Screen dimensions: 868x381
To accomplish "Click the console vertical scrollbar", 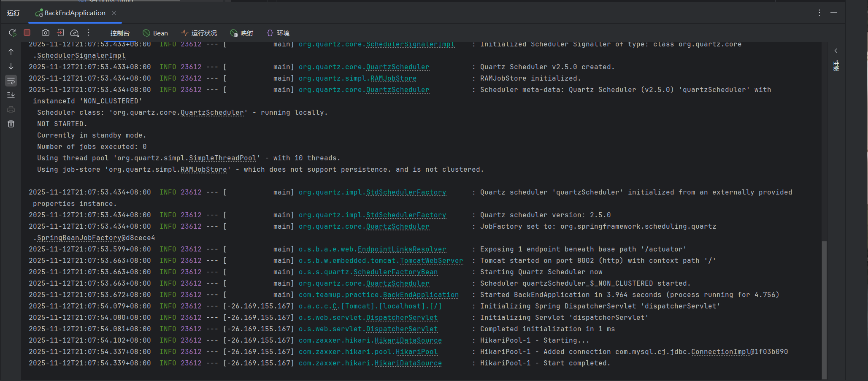I will (824, 310).
